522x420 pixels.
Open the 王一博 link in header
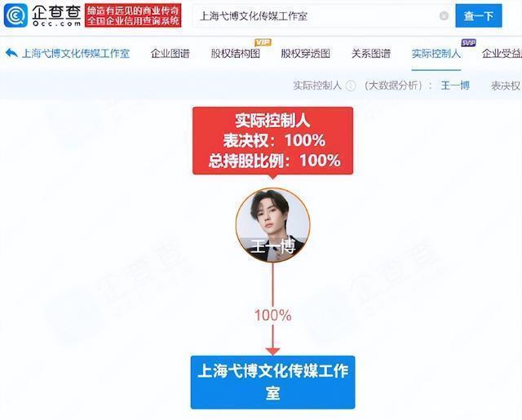coord(455,86)
